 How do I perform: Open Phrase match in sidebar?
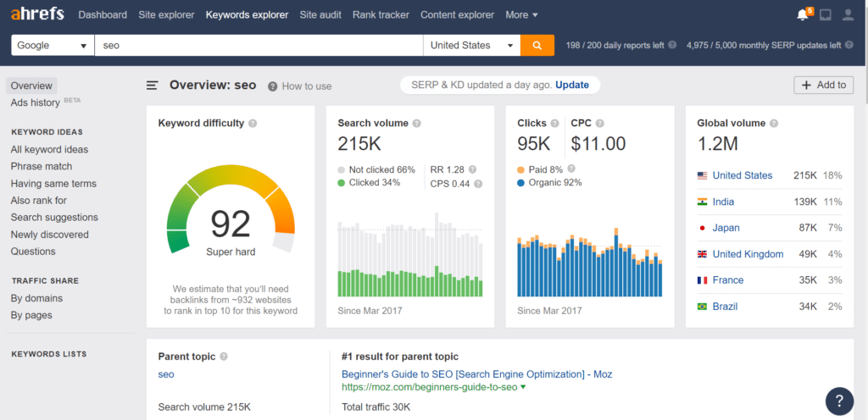(42, 166)
